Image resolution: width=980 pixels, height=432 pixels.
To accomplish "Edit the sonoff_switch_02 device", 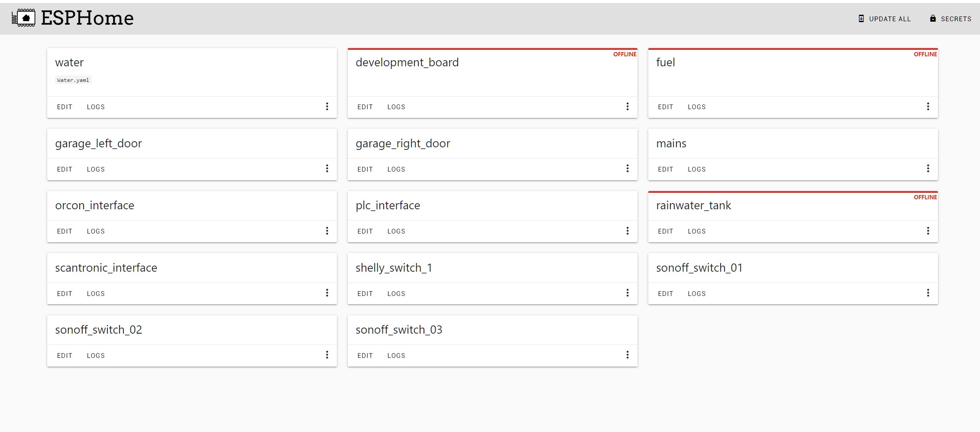I will click(x=64, y=355).
